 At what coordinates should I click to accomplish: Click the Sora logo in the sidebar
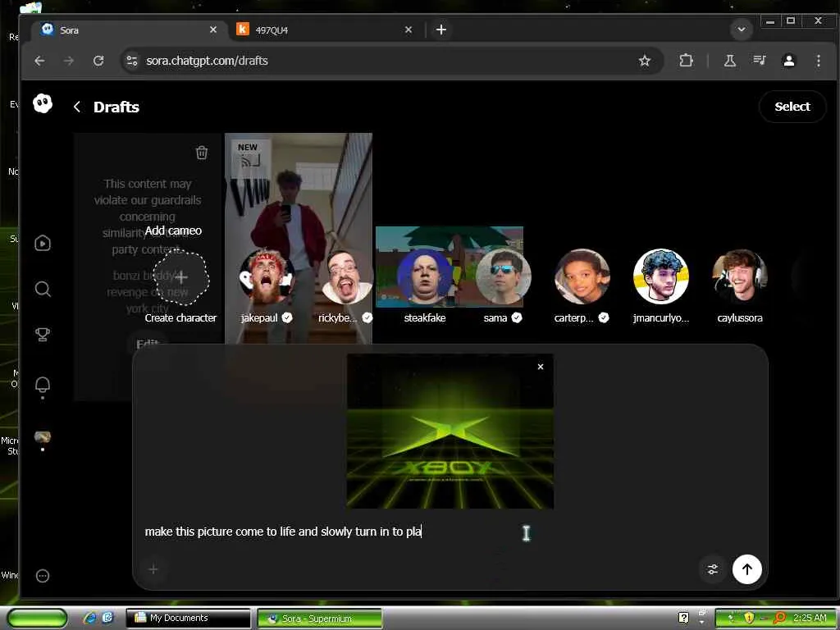tap(43, 103)
